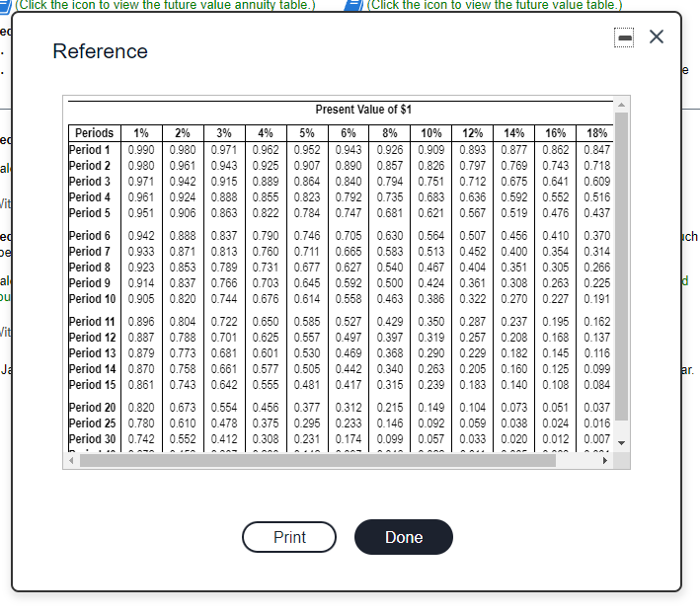The image size is (700, 615).
Task: Click the 18% column header
Action: pos(597,133)
